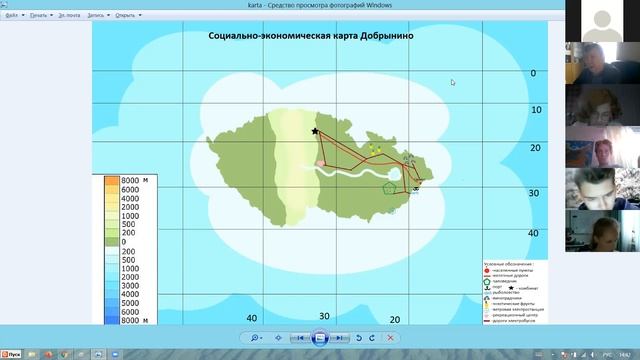Go to the next image
Image resolution: width=640 pixels, height=360 pixels.
(x=340, y=338)
